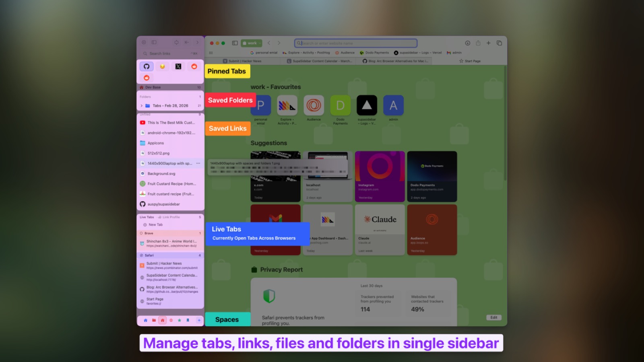Click the Dev Base space header

click(x=170, y=87)
